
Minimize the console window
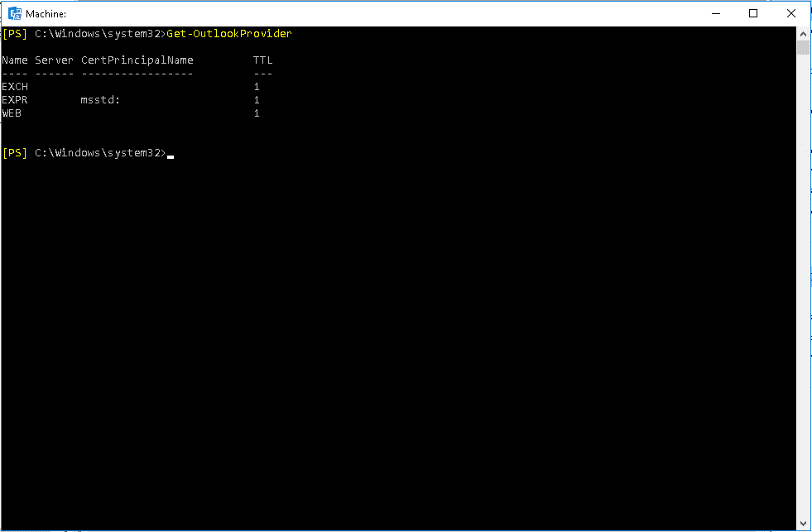[x=716, y=13]
